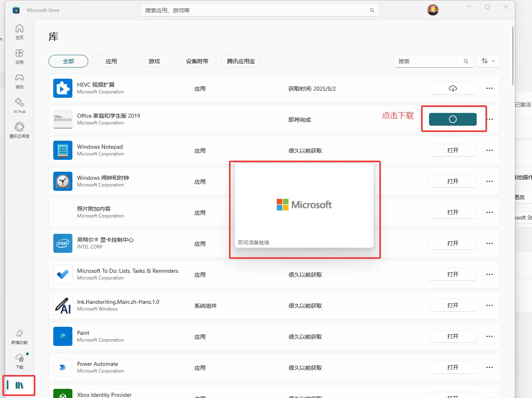Viewport: 532px width, 398px height.
Task: Click the Microsoft To Do app icon
Action: pos(63,274)
